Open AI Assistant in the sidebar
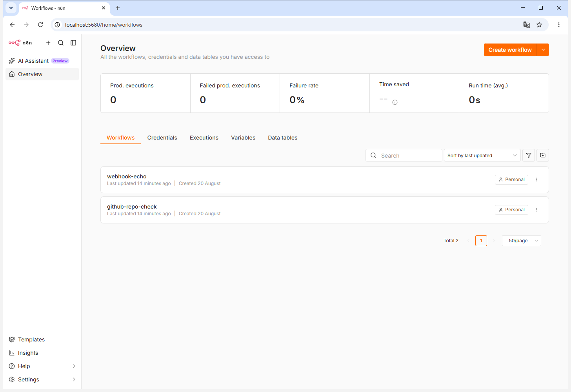 [x=42, y=61]
